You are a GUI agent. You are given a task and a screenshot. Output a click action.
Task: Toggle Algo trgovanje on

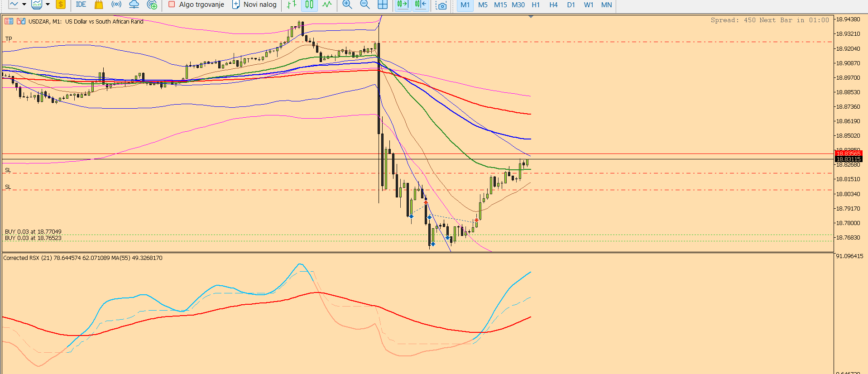coord(196,5)
